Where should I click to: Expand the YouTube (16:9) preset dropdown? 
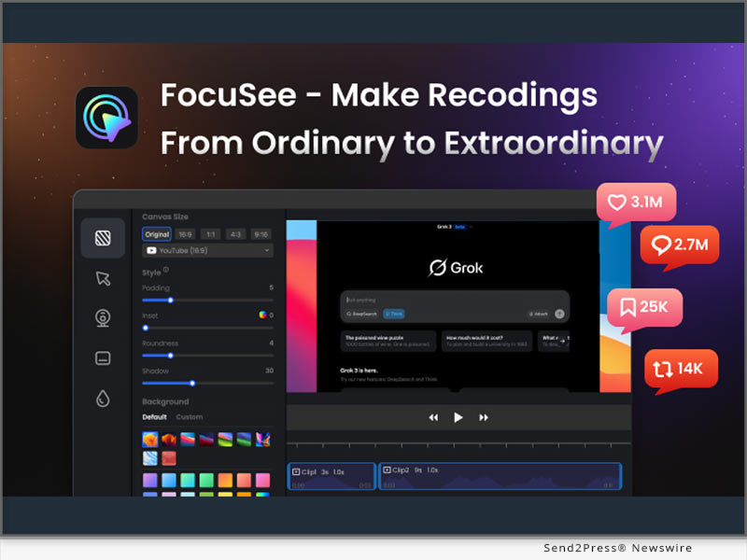[x=206, y=250]
